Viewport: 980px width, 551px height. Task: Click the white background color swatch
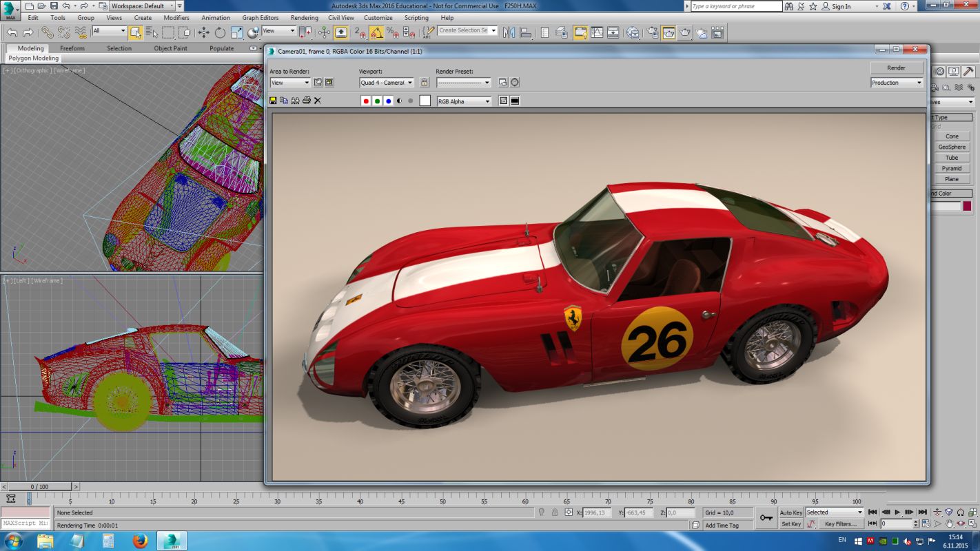[425, 101]
